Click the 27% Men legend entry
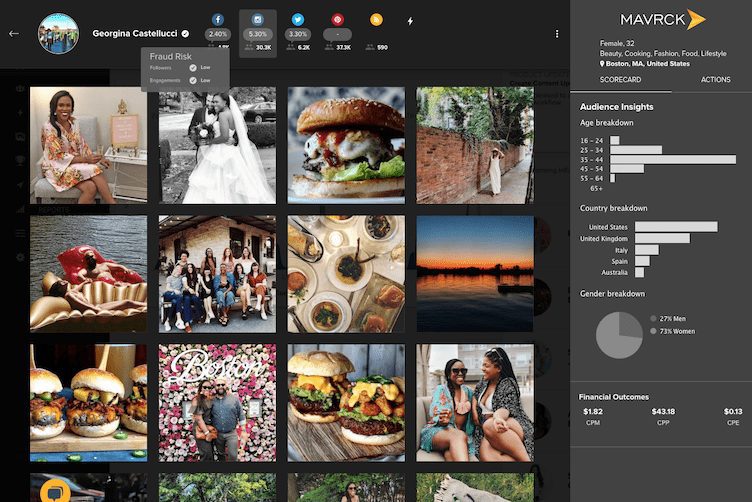 [x=668, y=318]
